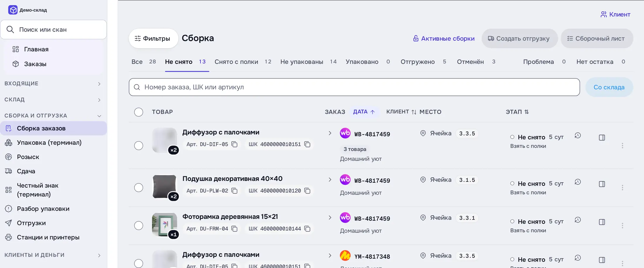Screen dimensions: 644x268
Task: Open history for Диффузор row WB-4817459
Action: click(578, 136)
